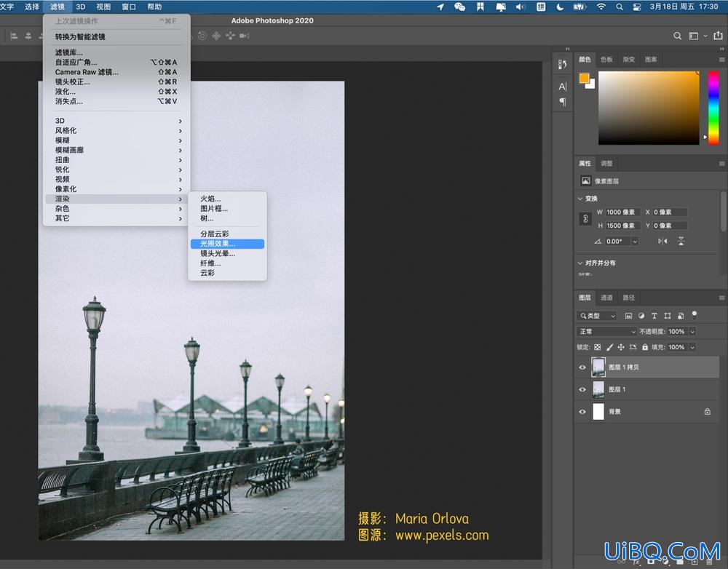The image size is (728, 569).
Task: Toggle lock transparent pixels icon
Action: [x=598, y=347]
